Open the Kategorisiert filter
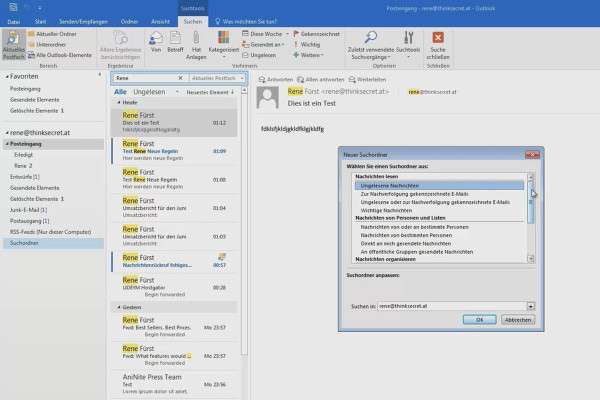The height and width of the screenshot is (400, 600). pyautogui.click(x=224, y=45)
